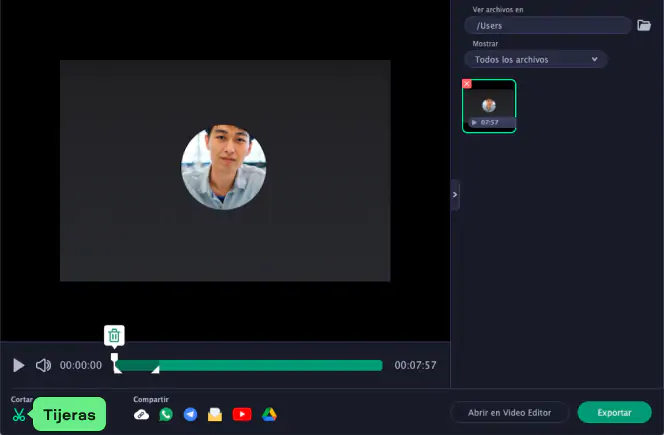This screenshot has width=664, height=435.
Task: Play the recorded video
Action: click(x=19, y=365)
